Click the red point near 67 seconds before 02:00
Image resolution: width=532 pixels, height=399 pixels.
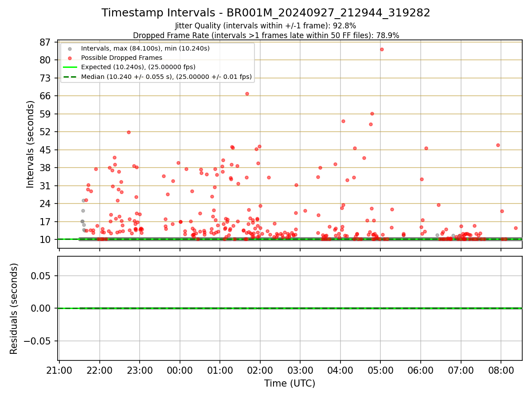click(247, 94)
